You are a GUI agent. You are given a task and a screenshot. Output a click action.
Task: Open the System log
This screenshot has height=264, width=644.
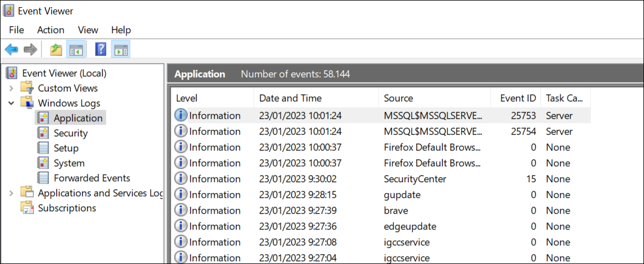click(69, 163)
